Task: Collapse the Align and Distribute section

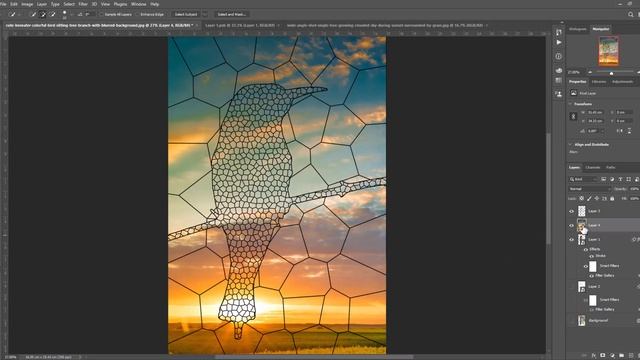Action: click(x=570, y=144)
